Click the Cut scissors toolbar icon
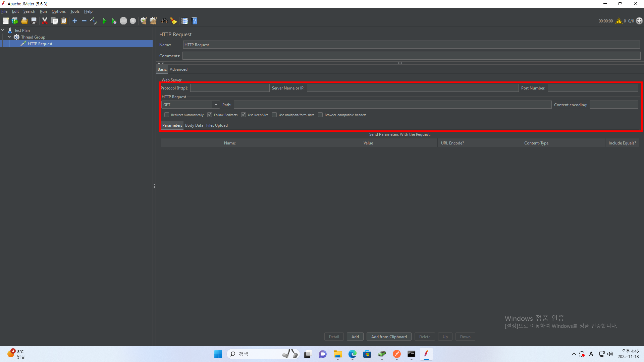This screenshot has width=644, height=362. pos(45,21)
